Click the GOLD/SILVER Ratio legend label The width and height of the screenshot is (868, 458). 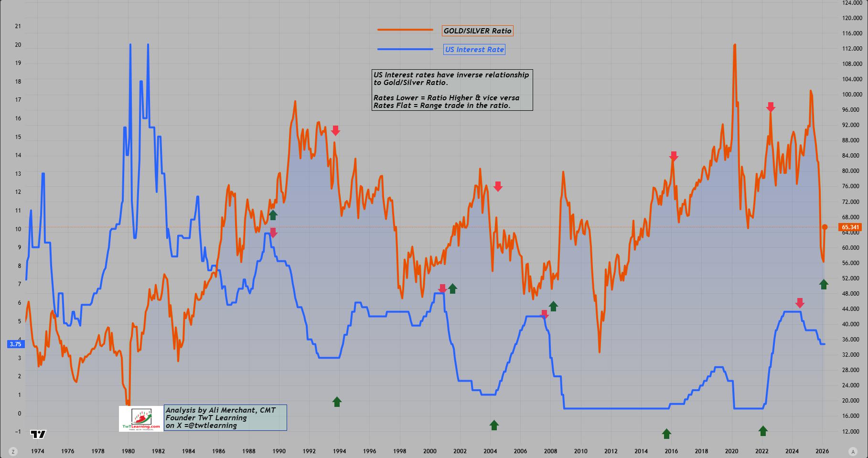pos(477,31)
